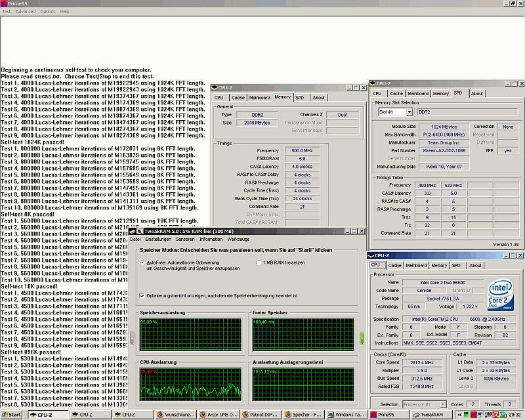The image size is (525, 420).
Task: Switch to Cache tab in CPU-Z processor window
Action: [395, 266]
